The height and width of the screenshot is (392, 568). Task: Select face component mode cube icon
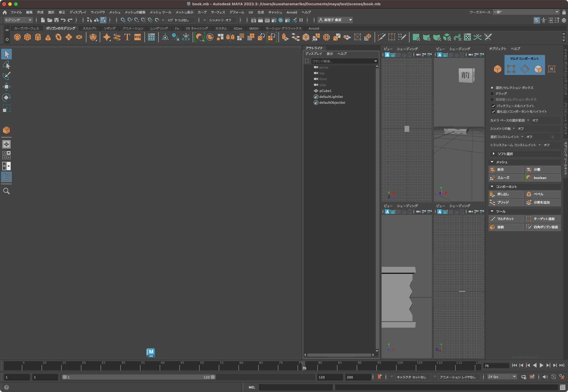[x=538, y=69]
